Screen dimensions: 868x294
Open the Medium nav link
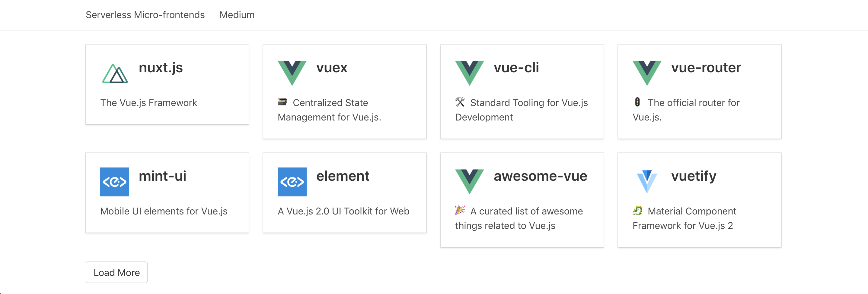(x=237, y=15)
